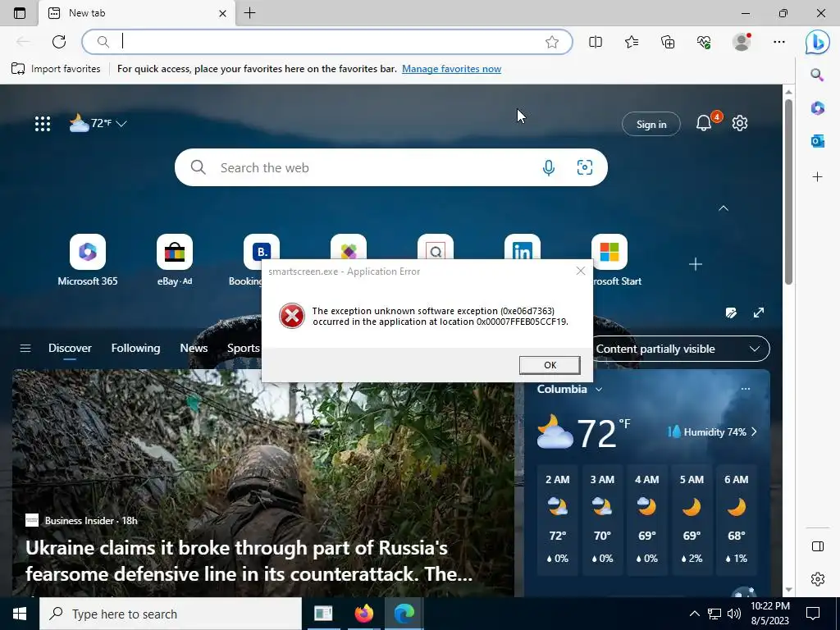Click taskbar Type here to search box
The image size is (840, 630).
(x=171, y=614)
